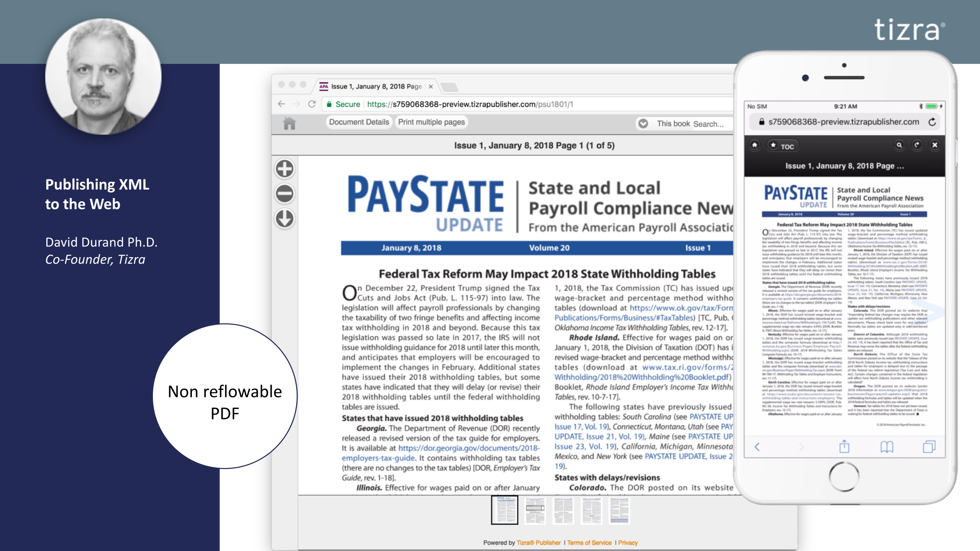Open Document Details
Image resolution: width=980 pixels, height=551 pixels.
359,122
